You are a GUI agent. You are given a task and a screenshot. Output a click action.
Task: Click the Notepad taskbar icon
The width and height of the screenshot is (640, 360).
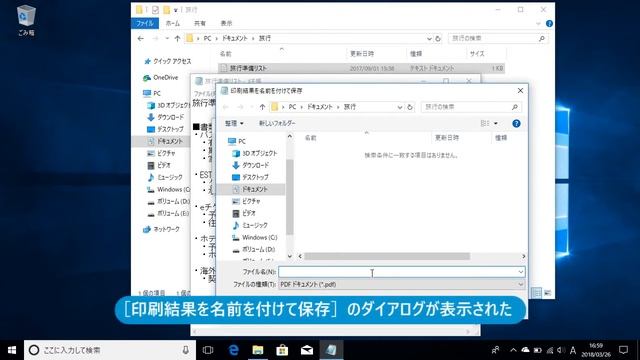(x=331, y=350)
